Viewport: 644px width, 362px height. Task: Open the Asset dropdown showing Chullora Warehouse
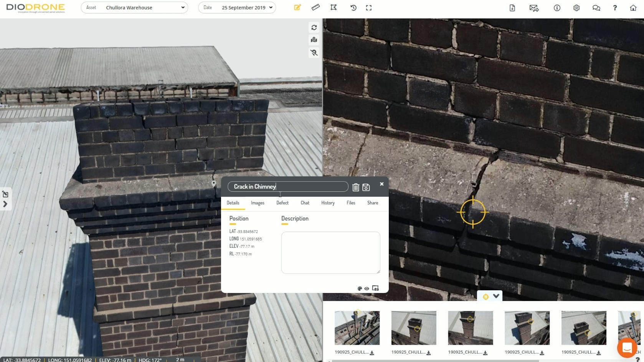tap(134, 7)
